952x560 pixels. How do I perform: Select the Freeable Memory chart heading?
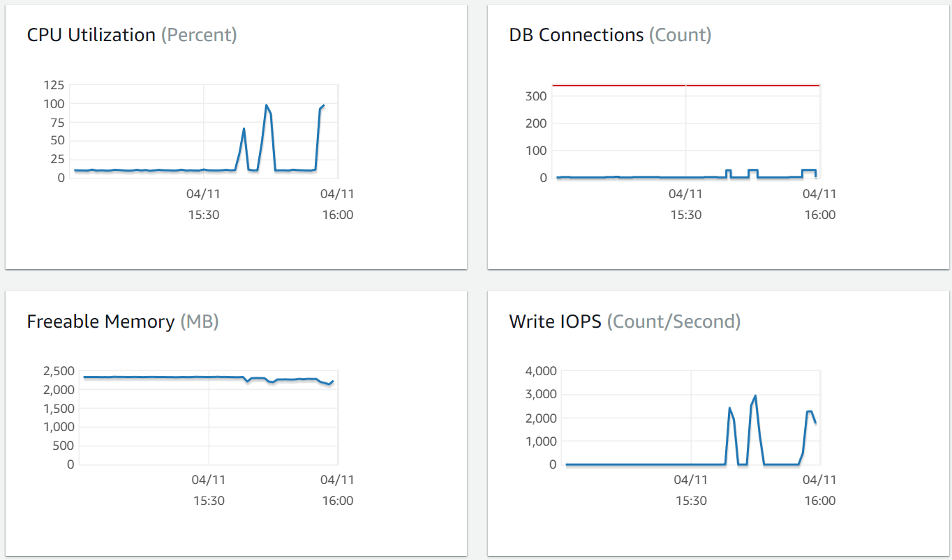(x=101, y=321)
